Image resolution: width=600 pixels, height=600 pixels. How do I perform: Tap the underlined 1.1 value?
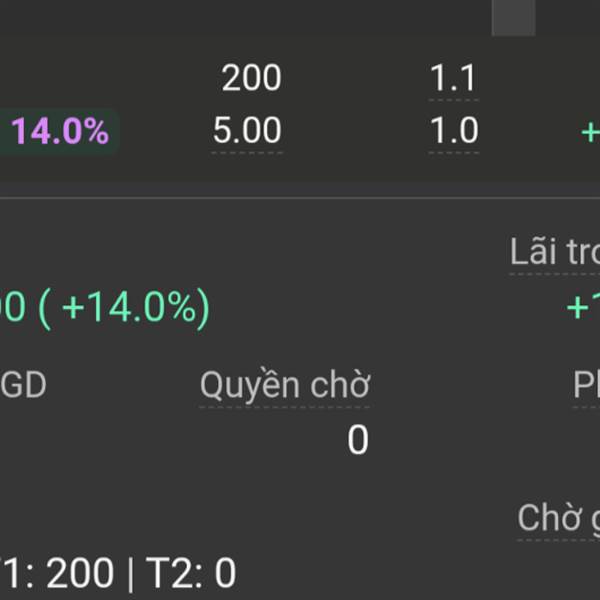tap(453, 78)
